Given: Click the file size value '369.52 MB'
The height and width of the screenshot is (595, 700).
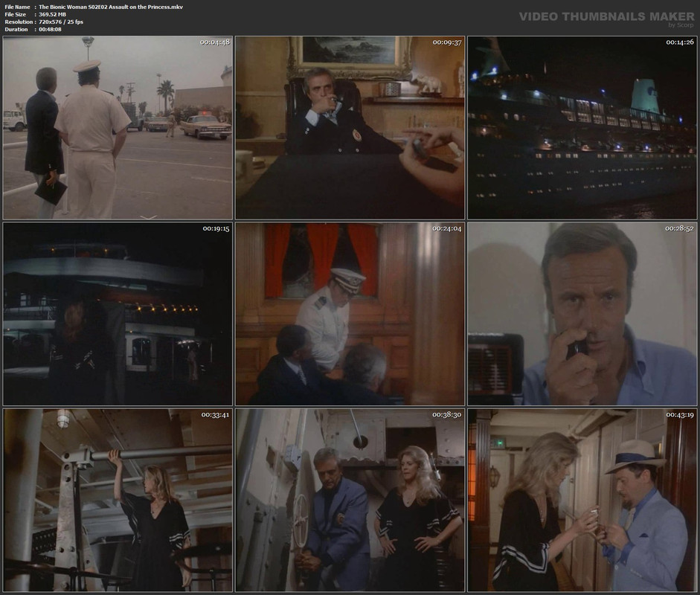Looking at the screenshot, I should click(x=52, y=14).
